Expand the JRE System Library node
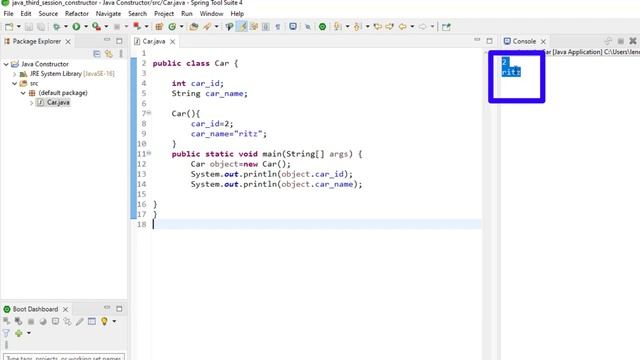The width and height of the screenshot is (640, 360). (x=15, y=74)
